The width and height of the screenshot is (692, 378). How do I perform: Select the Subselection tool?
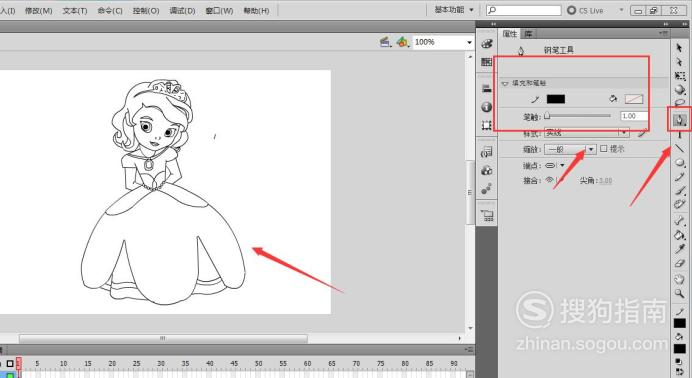679,62
